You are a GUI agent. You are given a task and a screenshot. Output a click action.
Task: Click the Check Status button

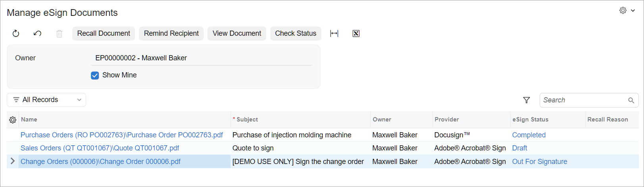(x=296, y=33)
